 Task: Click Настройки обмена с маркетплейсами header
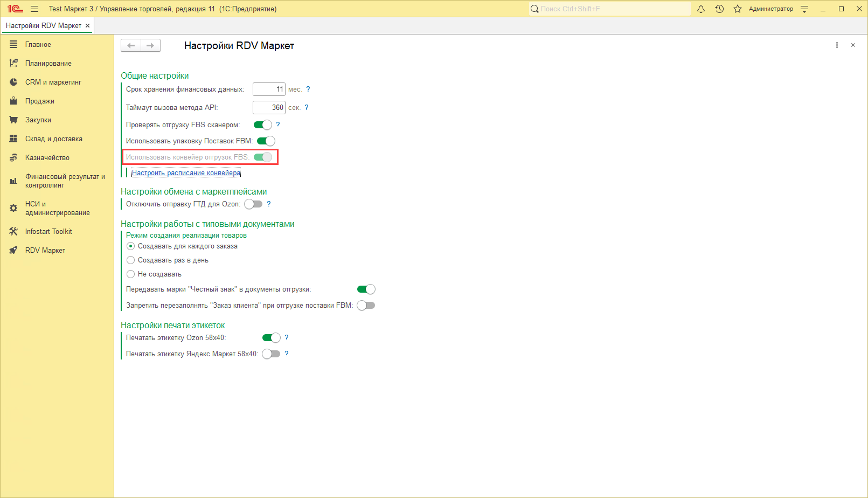coord(194,192)
